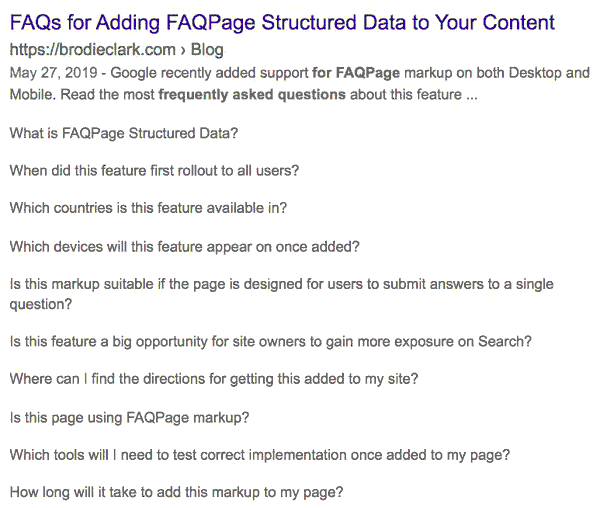Open "Is this page using FAQPage markup?"

[x=129, y=417]
